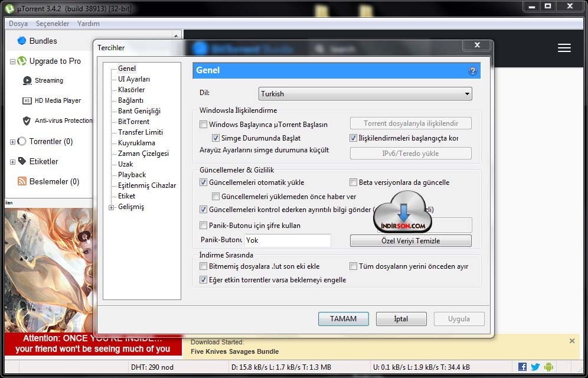Click the HD Media Player icon
This screenshot has width=588, height=378.
click(x=27, y=100)
